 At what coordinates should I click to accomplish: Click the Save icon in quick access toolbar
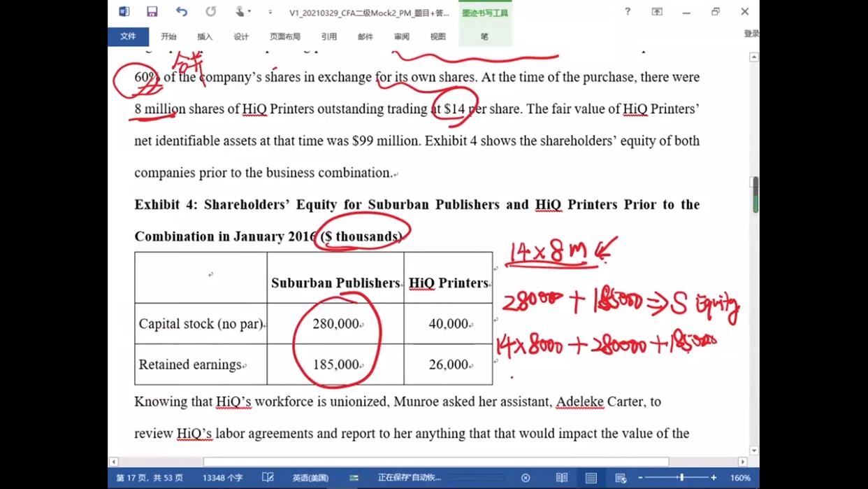(152, 12)
